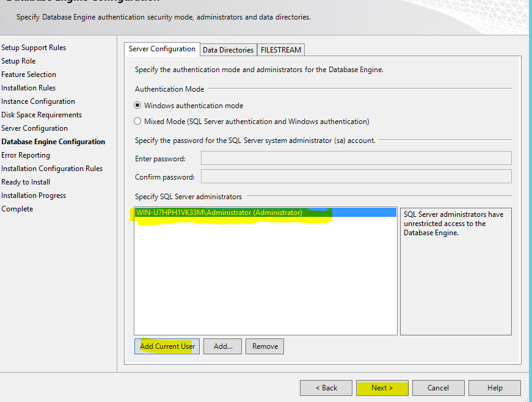Click Database Engine Configuration step
Viewport: 532px width, 402px height.
(x=53, y=142)
